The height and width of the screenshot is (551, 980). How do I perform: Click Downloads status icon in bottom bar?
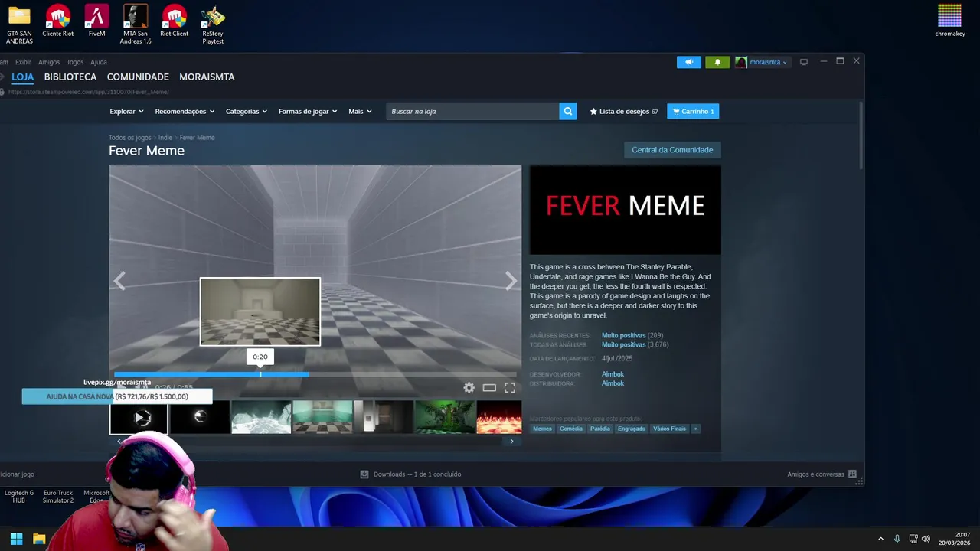coord(364,474)
